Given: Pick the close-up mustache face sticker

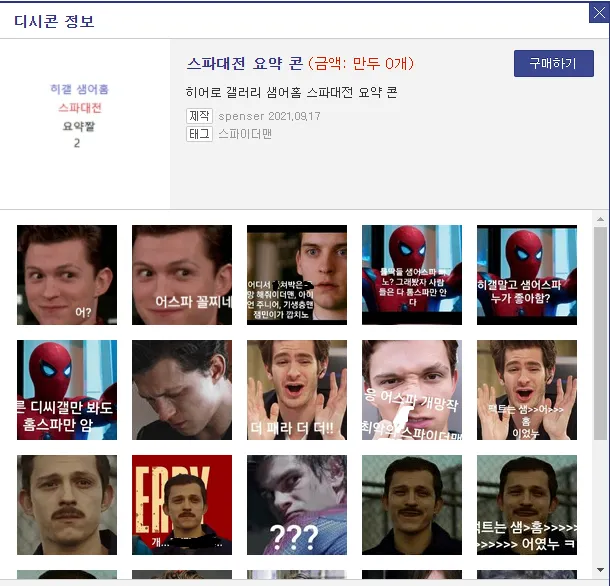Looking at the screenshot, I should click(x=67, y=505).
